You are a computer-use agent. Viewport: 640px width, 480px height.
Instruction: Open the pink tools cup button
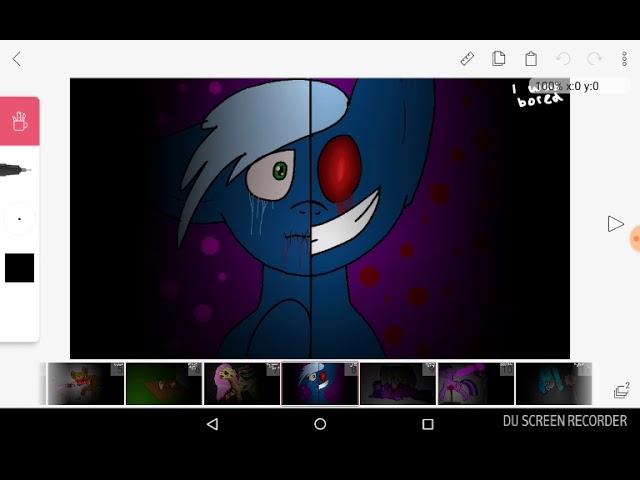coord(19,121)
